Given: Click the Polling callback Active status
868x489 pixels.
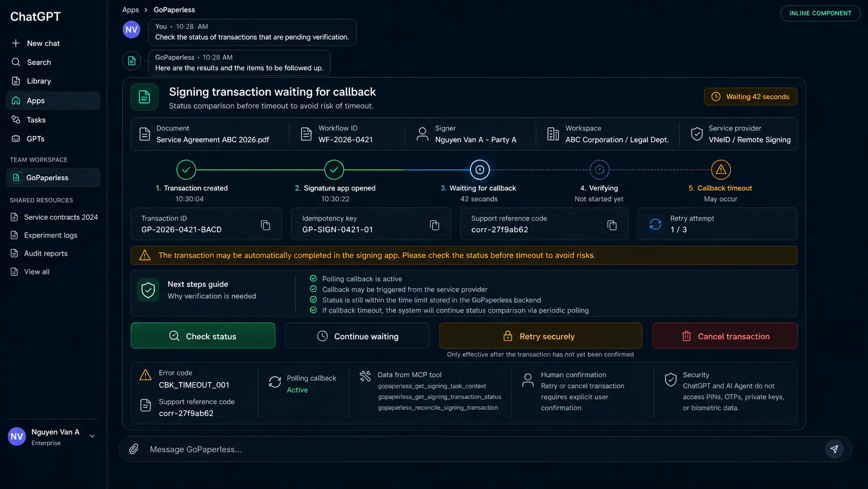Looking at the screenshot, I should [297, 390].
